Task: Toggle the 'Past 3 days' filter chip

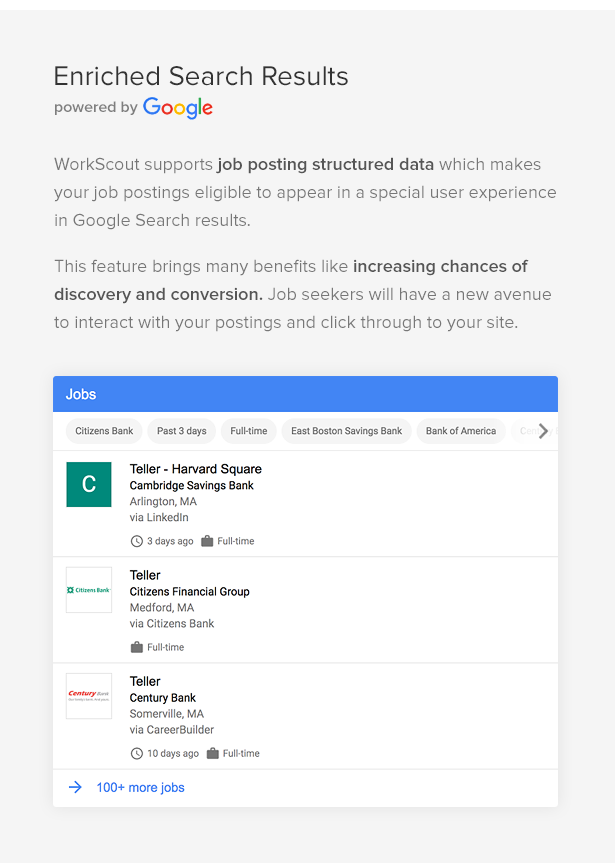Action: (181, 431)
